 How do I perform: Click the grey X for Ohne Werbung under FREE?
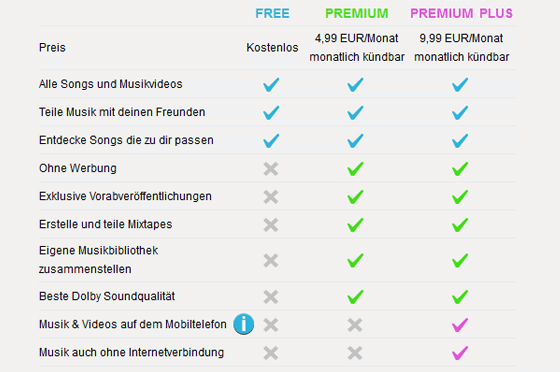(x=271, y=169)
